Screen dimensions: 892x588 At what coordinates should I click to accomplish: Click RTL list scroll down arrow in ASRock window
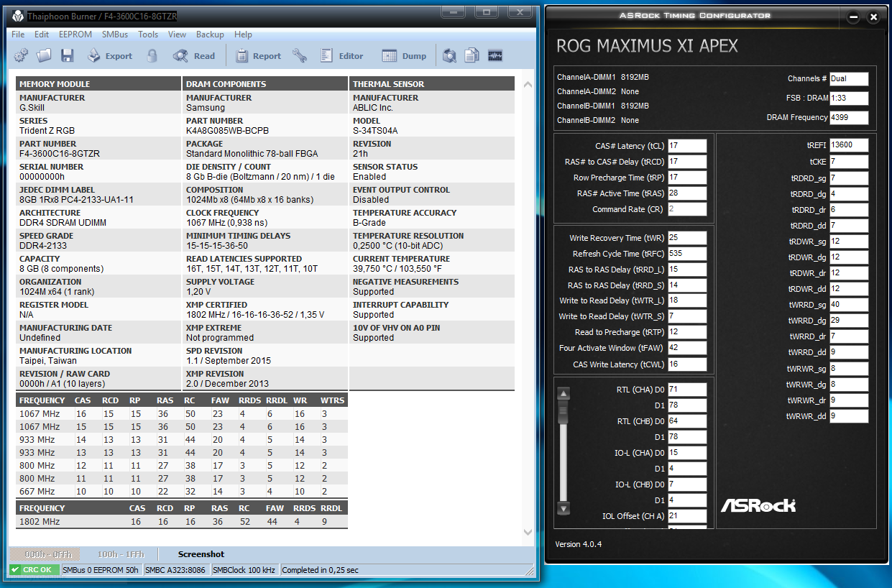pos(564,508)
